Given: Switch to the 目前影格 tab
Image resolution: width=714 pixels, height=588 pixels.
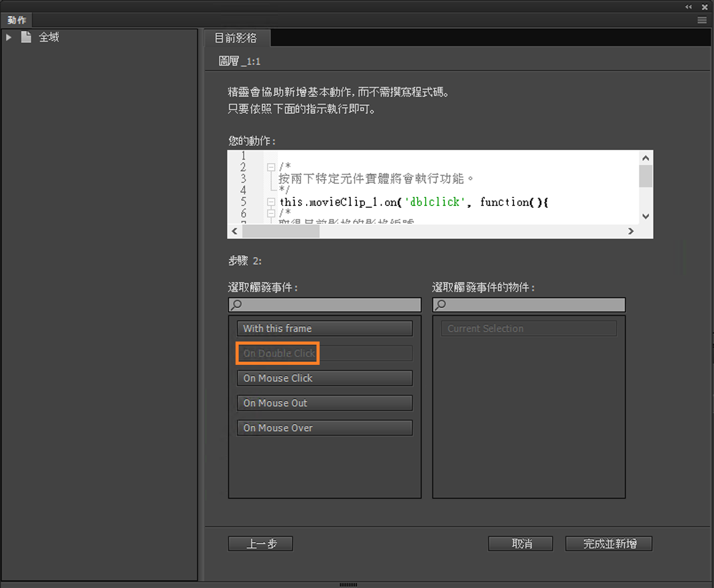Looking at the screenshot, I should coord(237,37).
